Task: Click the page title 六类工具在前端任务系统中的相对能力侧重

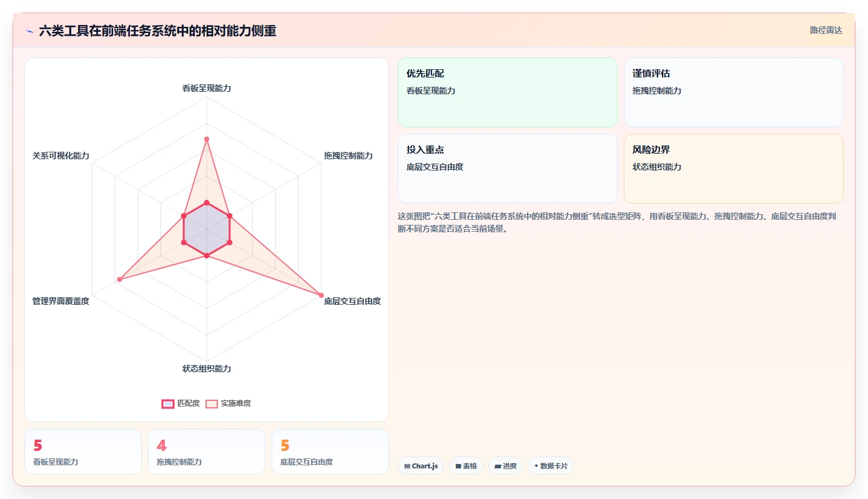Action: (157, 31)
